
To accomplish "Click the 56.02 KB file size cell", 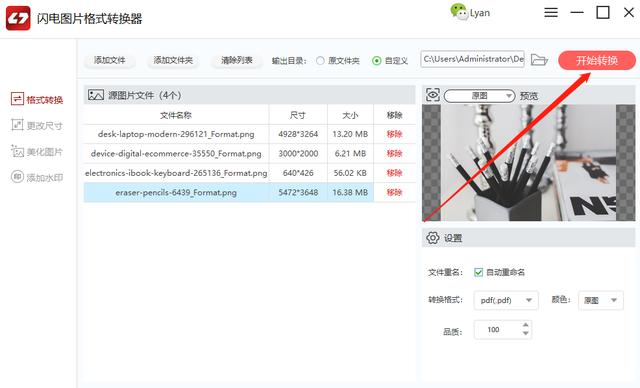I will click(350, 173).
